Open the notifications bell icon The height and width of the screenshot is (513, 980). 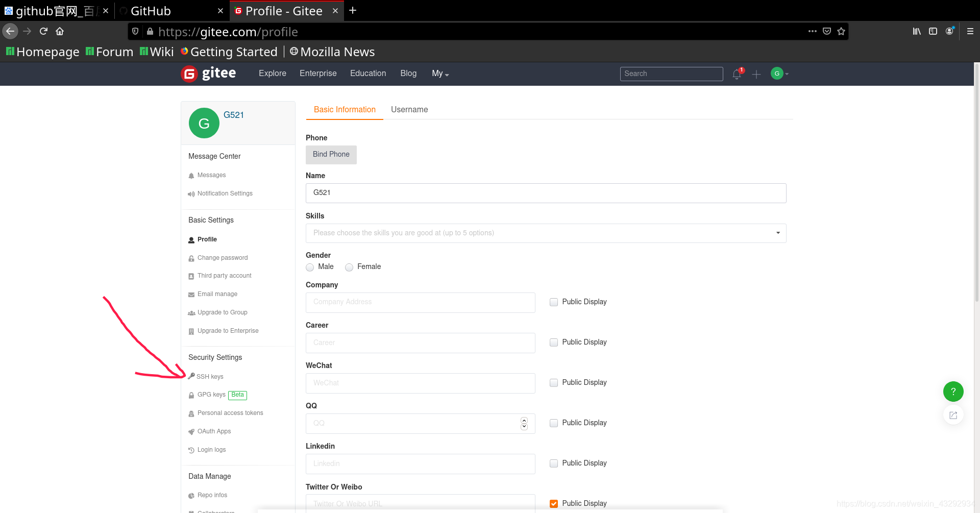tap(737, 74)
